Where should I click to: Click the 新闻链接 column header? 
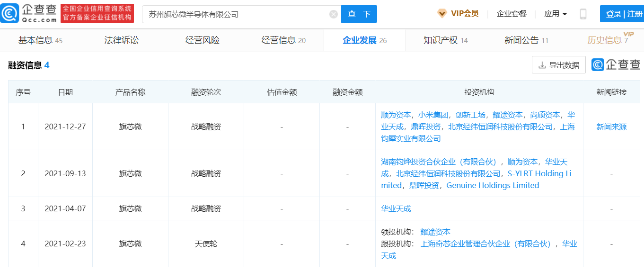point(611,92)
